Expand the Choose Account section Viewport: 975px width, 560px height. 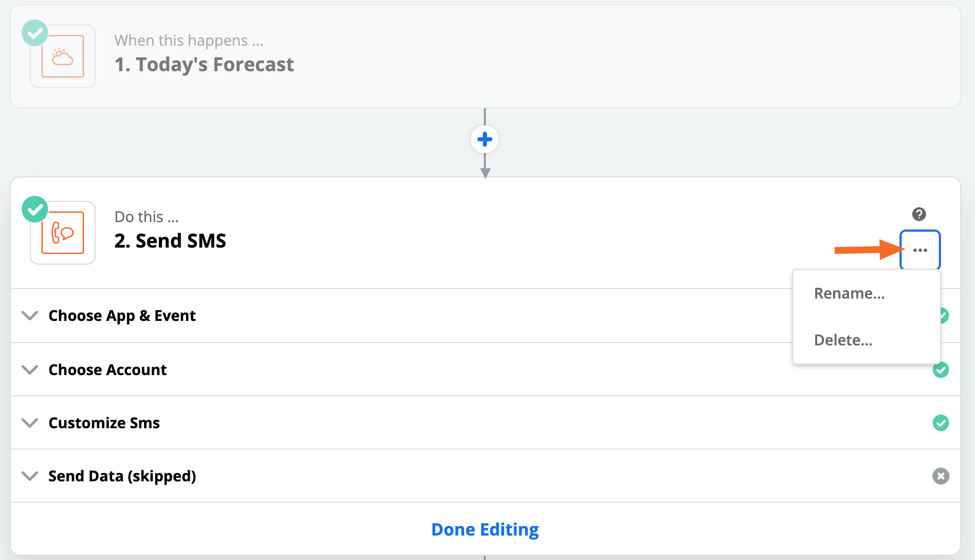coord(30,370)
